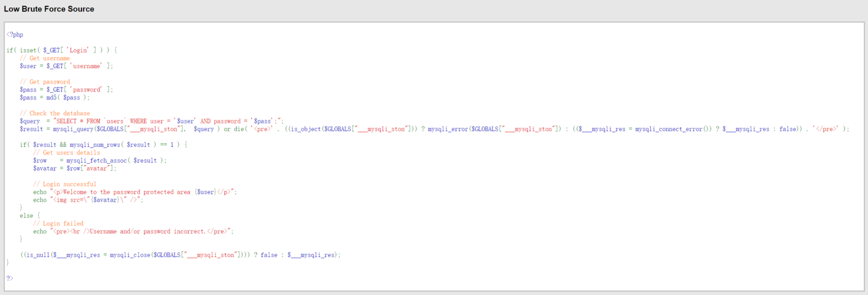Viewport: 868px width, 295px height.
Task: Click the mysqli_close statement line
Action: [180, 255]
